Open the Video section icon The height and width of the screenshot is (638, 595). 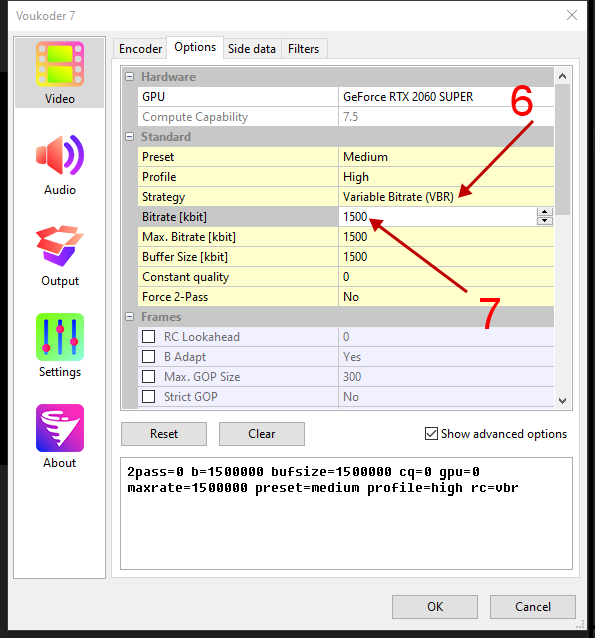[x=60, y=64]
